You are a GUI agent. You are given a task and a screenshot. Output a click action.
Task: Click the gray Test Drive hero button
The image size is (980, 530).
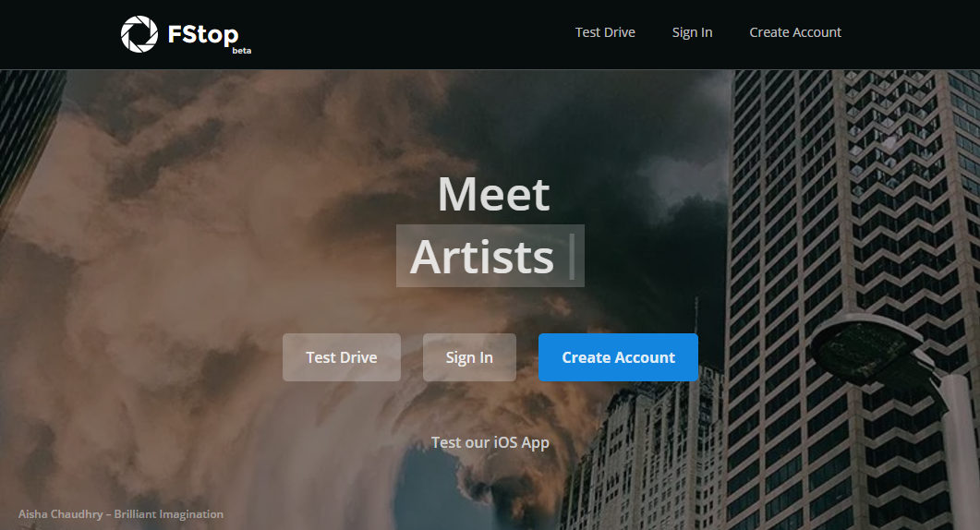point(341,357)
